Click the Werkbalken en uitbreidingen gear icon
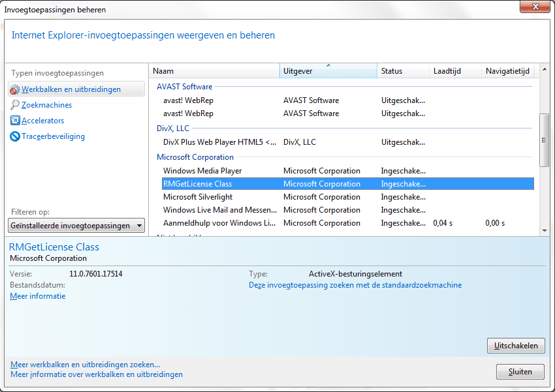 coord(14,89)
